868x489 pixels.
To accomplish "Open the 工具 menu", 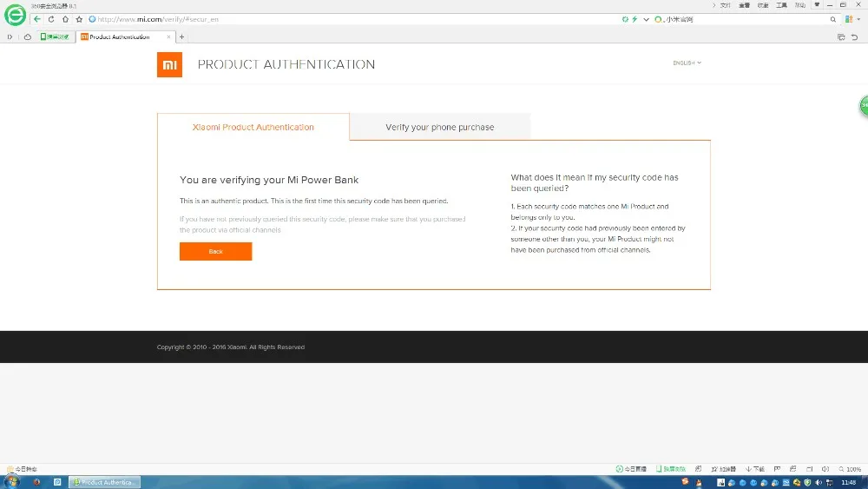I will point(781,5).
